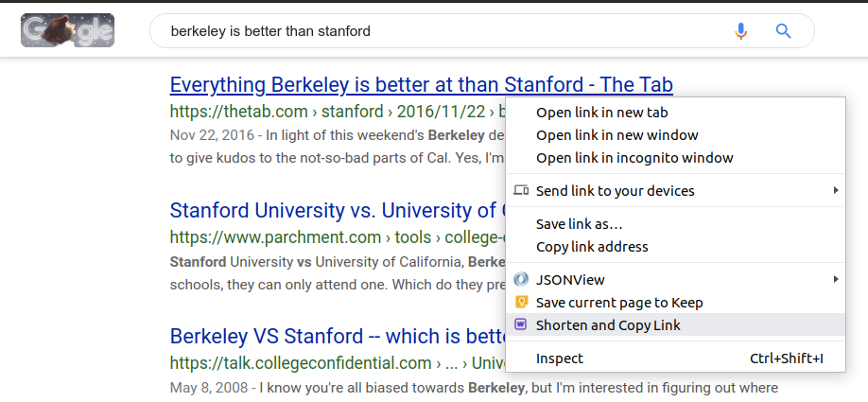Click the JSONView extension icon
Viewport: 868px width, 402px height.
[520, 279]
